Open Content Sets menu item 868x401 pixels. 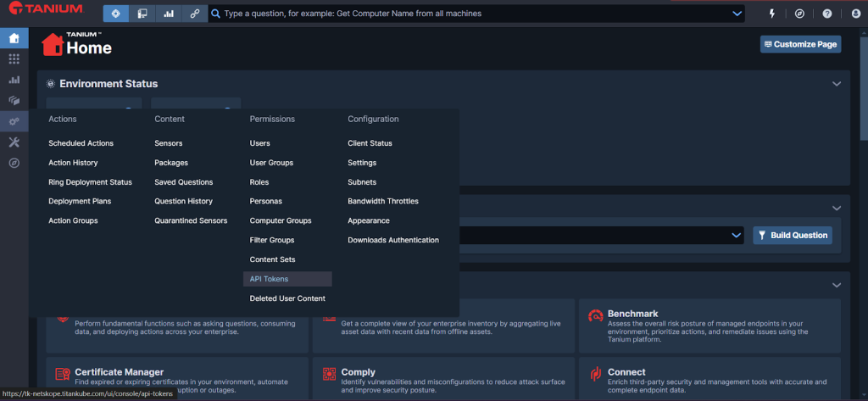pyautogui.click(x=272, y=259)
